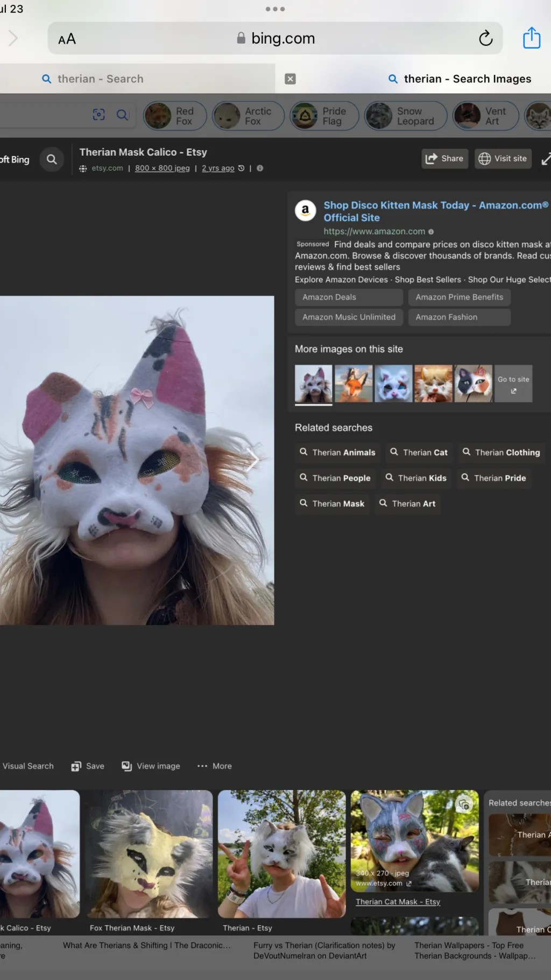Screen dimensions: 551x980
Task: Open the More options ellipsis menu
Action: pos(214,766)
